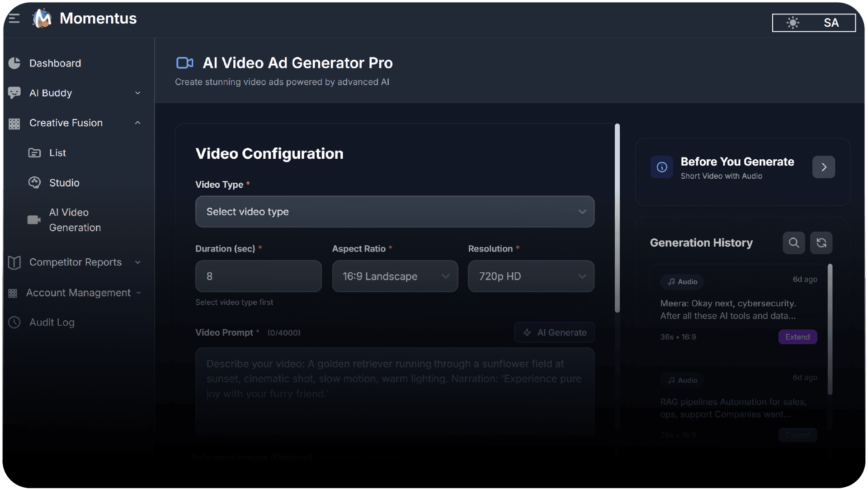Click the Audit Log clock icon
Screen dimensions: 868x489
click(x=14, y=323)
